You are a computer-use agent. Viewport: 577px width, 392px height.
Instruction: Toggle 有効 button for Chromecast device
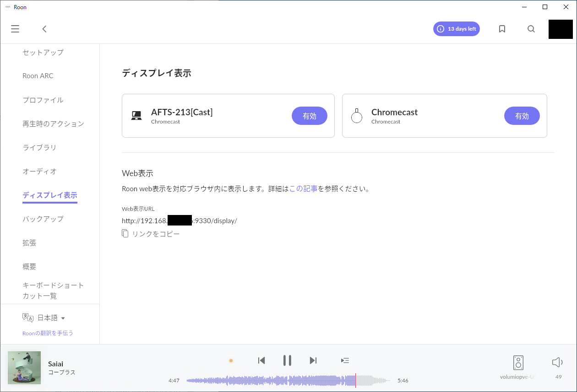[x=522, y=116]
